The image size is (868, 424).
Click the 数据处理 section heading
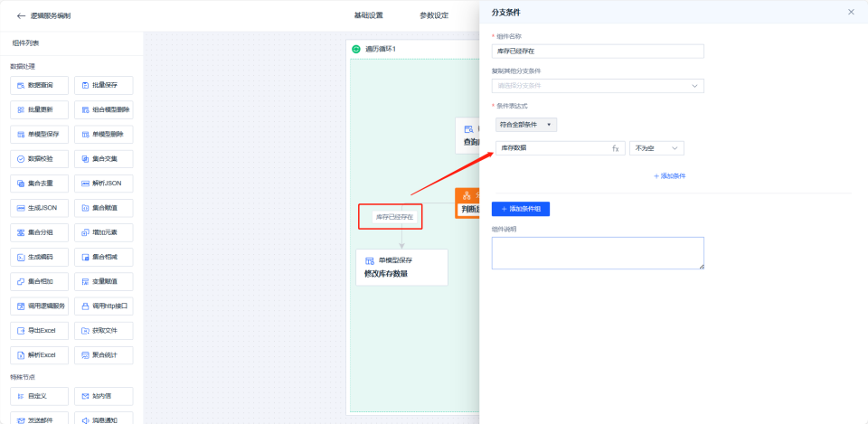coord(23,66)
